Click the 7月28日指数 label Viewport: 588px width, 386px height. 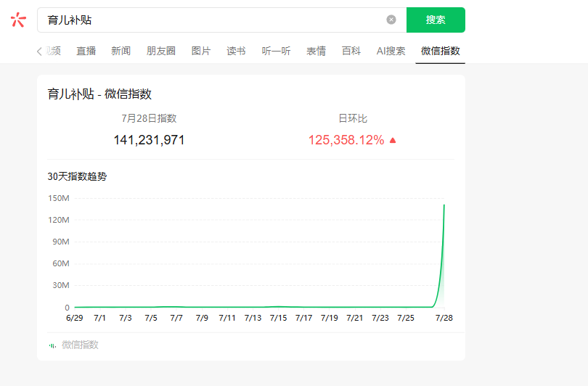coord(149,118)
